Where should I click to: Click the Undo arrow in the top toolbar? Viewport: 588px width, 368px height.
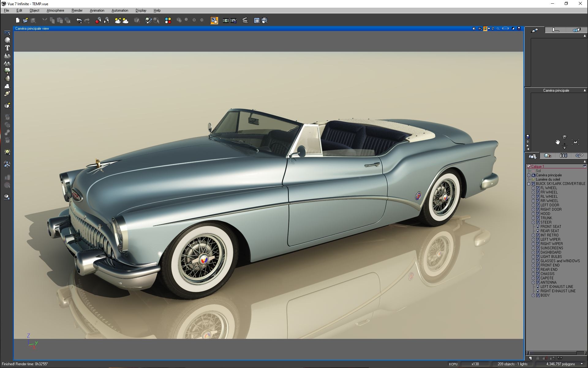[x=79, y=20]
